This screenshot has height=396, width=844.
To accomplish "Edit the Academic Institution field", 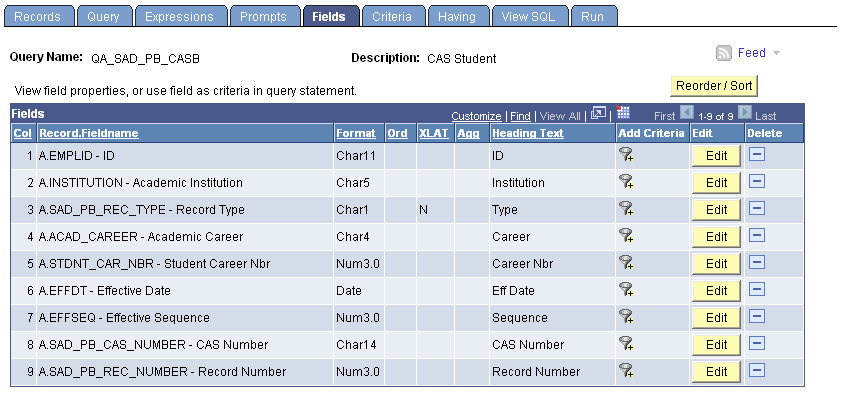I will [716, 183].
